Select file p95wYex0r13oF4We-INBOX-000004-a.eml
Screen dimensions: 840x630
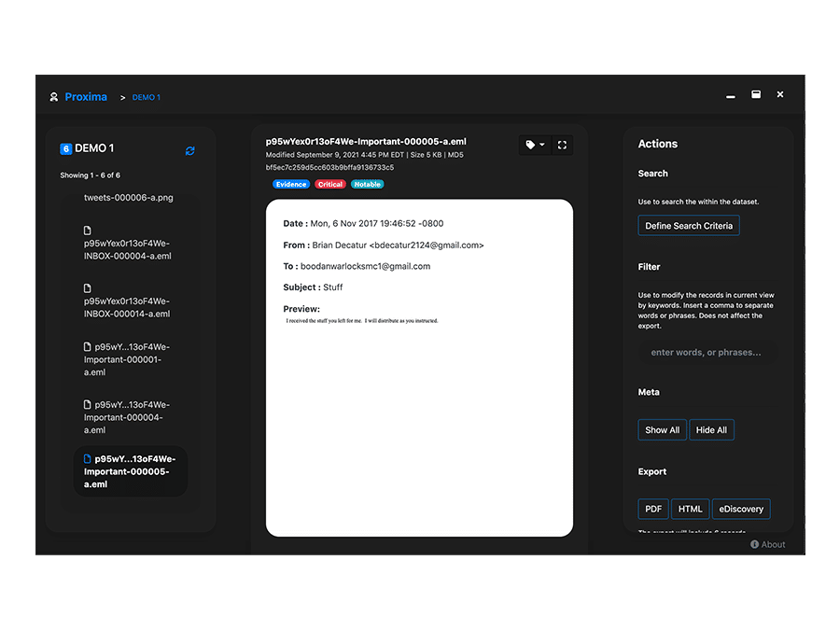click(127, 249)
